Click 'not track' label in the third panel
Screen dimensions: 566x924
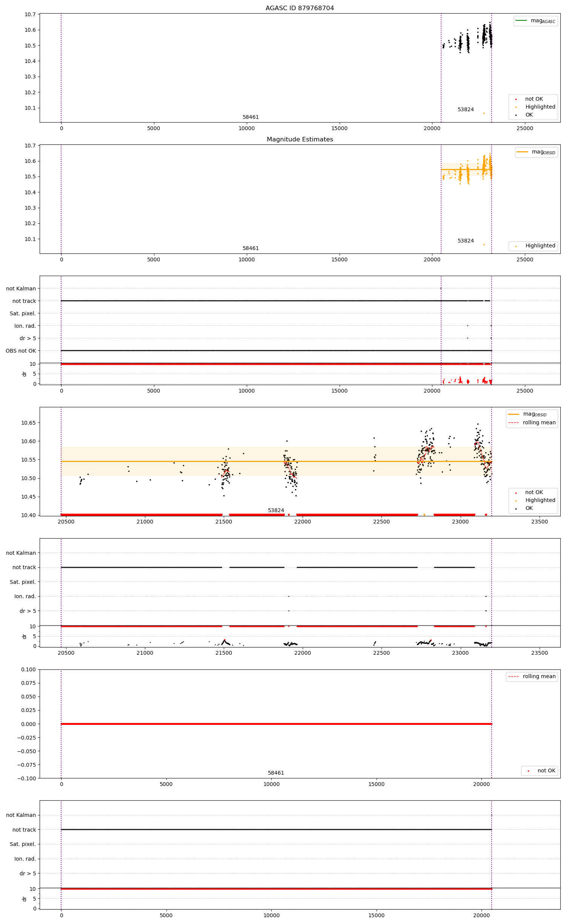(x=24, y=301)
